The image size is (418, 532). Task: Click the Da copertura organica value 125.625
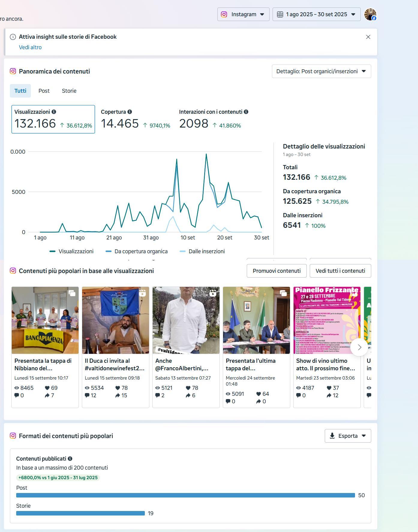pyautogui.click(x=297, y=201)
